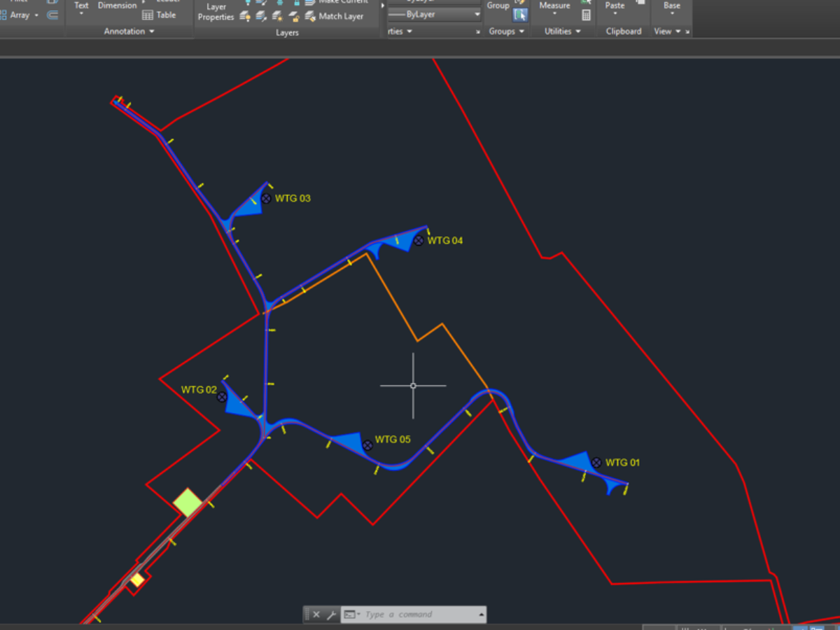Expand command line history arrow
This screenshot has width=840, height=630.
tap(481, 615)
